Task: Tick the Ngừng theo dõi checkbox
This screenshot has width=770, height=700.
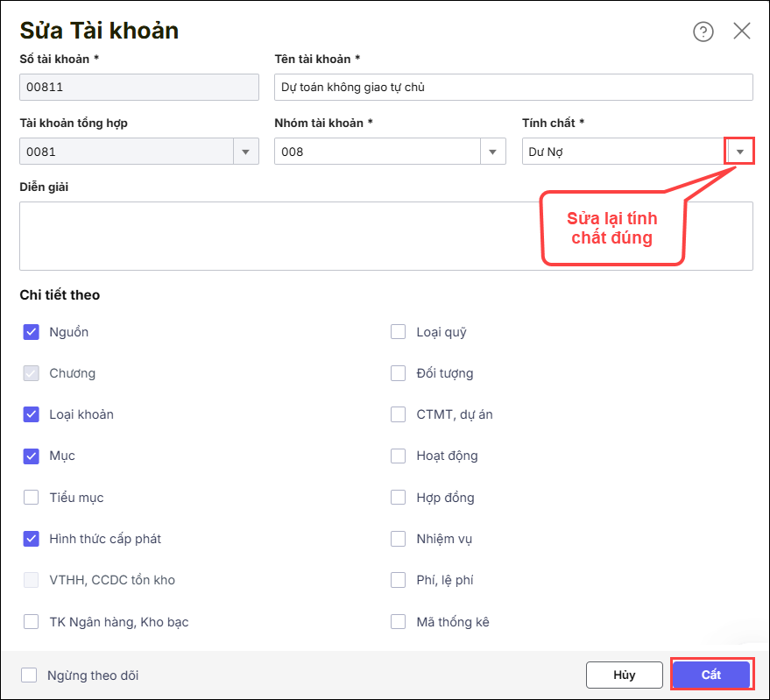Action: click(x=29, y=675)
